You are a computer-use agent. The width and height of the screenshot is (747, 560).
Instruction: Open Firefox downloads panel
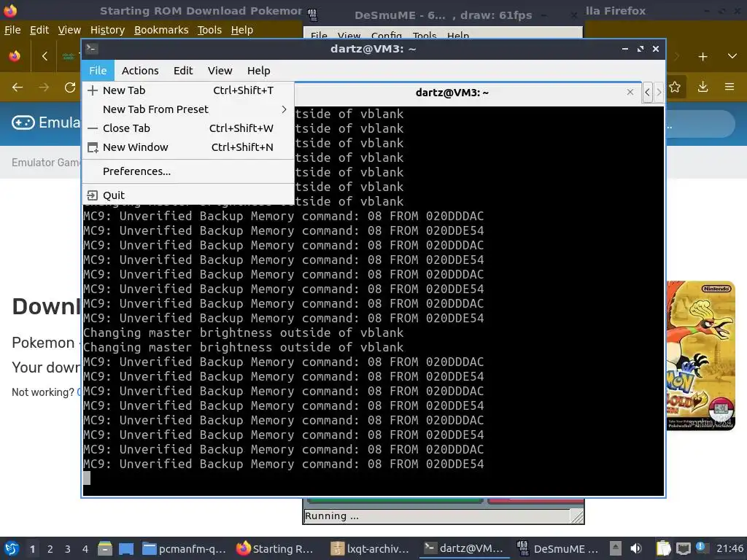(703, 87)
